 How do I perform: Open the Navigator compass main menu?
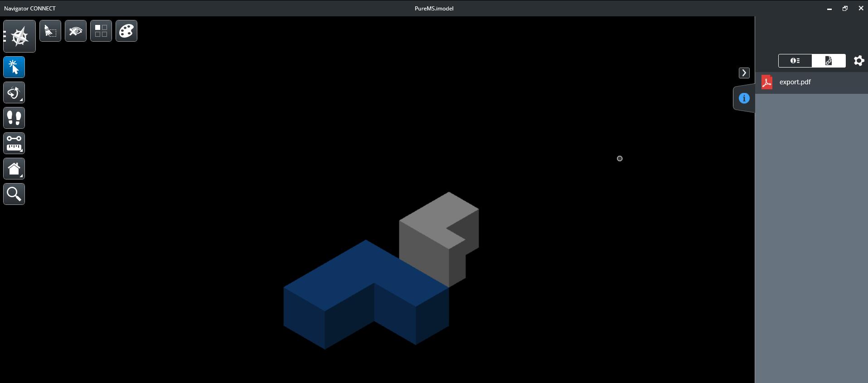tap(19, 36)
